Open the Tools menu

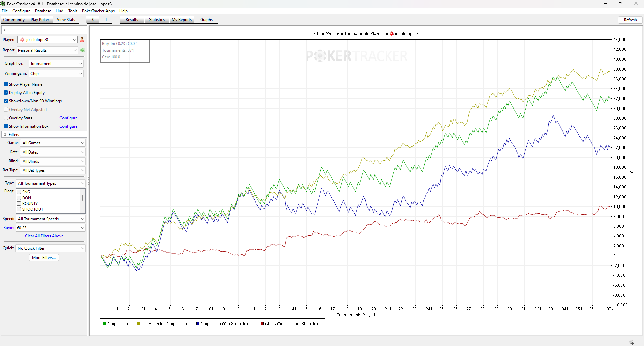coord(73,11)
